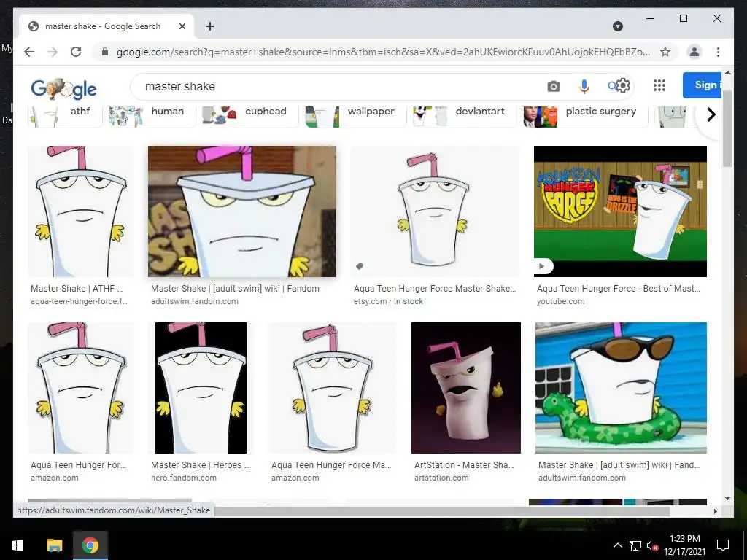Open youtube.com source link
The width and height of the screenshot is (747, 560).
click(560, 301)
